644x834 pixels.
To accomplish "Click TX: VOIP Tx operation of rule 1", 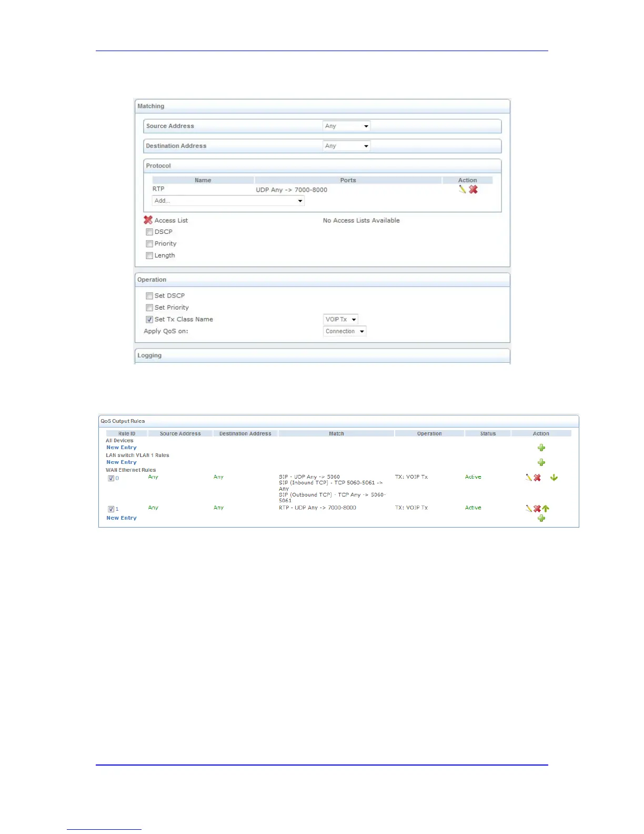I will (x=411, y=508).
